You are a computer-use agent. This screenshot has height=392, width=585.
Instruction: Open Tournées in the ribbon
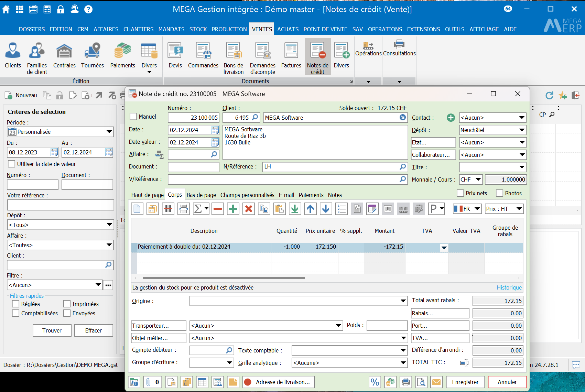92,56
